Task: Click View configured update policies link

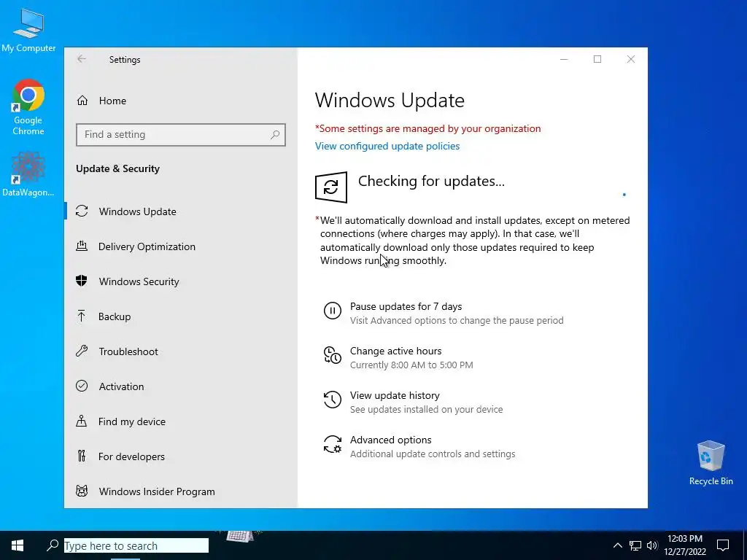Action: click(387, 146)
